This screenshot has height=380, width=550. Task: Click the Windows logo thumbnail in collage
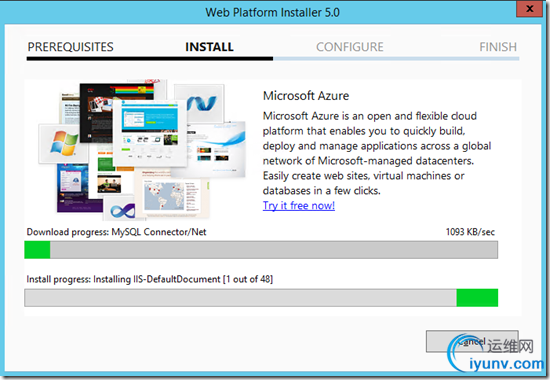(63, 143)
